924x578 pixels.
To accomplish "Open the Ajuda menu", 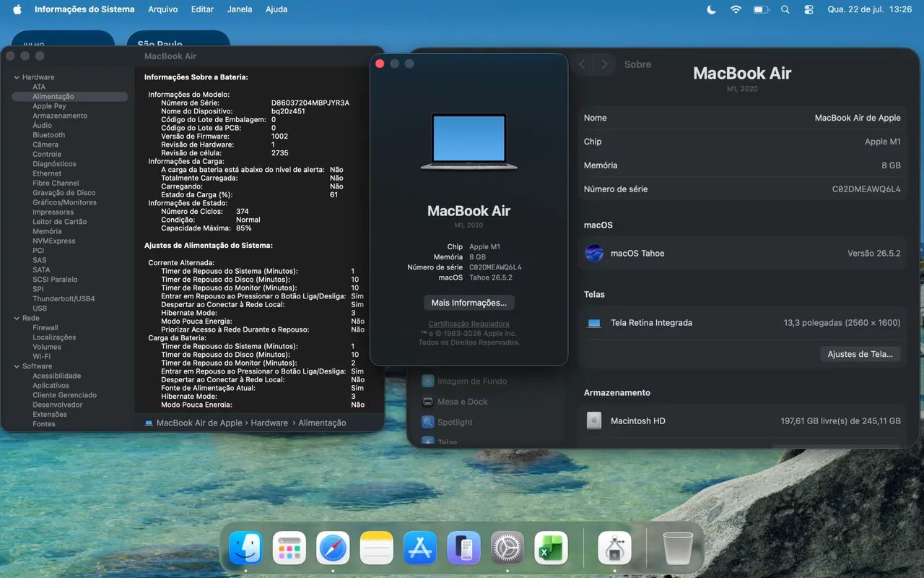I will 276,9.
